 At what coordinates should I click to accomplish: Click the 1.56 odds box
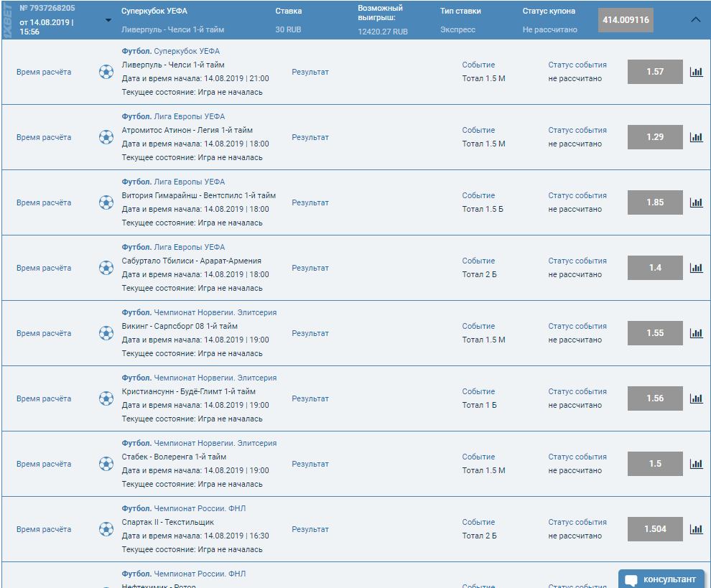point(654,398)
